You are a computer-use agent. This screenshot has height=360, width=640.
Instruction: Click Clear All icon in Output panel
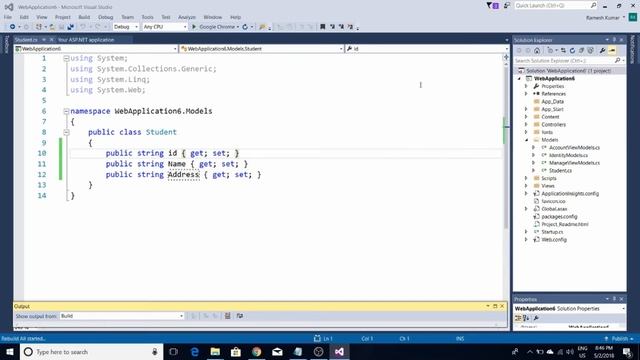(x=227, y=316)
